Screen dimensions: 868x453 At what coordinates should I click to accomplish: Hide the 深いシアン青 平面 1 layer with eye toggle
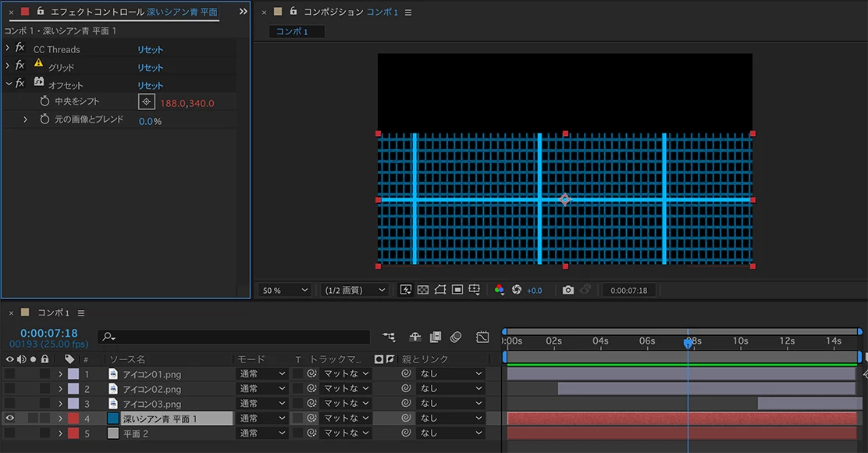10,419
